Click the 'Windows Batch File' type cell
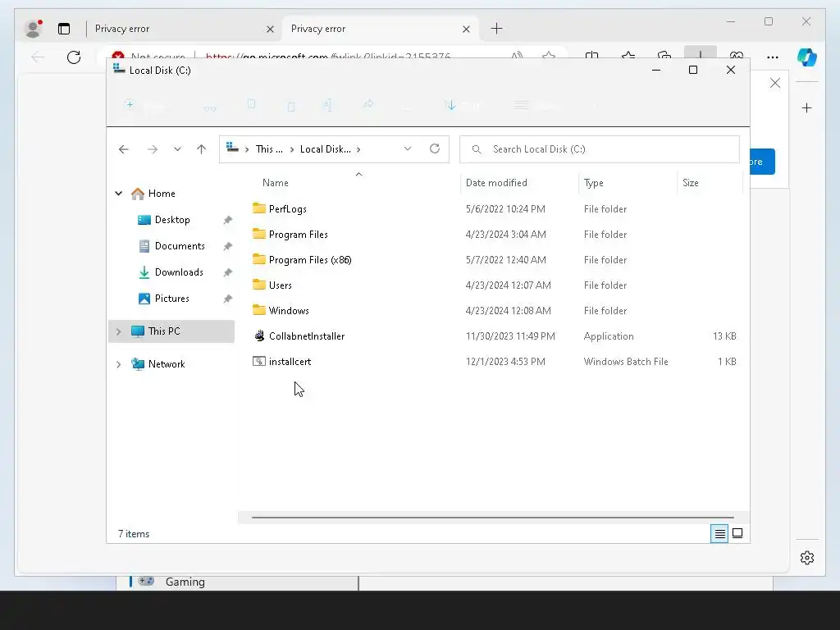Viewport: 840px width, 630px height. pos(626,362)
